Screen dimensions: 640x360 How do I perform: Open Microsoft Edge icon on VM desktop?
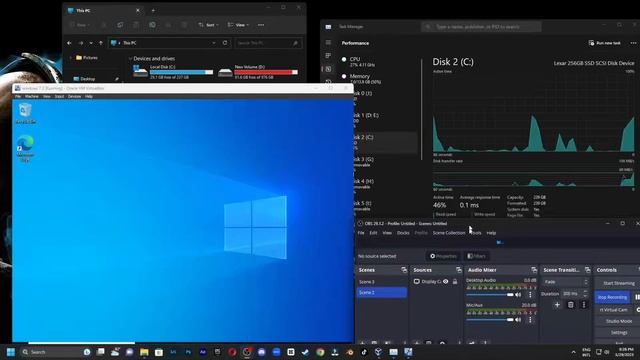(25, 149)
